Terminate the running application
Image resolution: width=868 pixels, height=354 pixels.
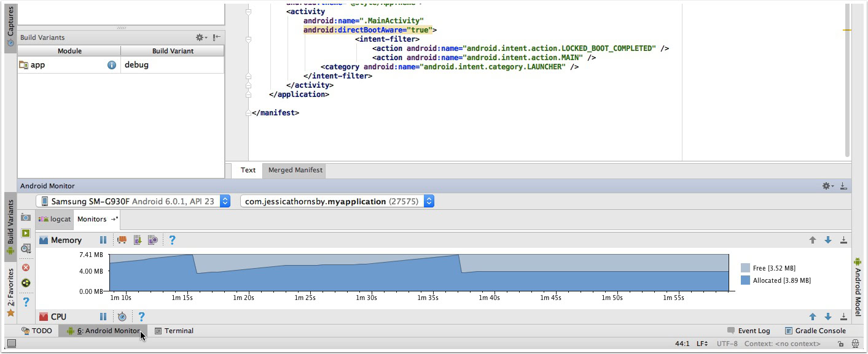tap(25, 267)
